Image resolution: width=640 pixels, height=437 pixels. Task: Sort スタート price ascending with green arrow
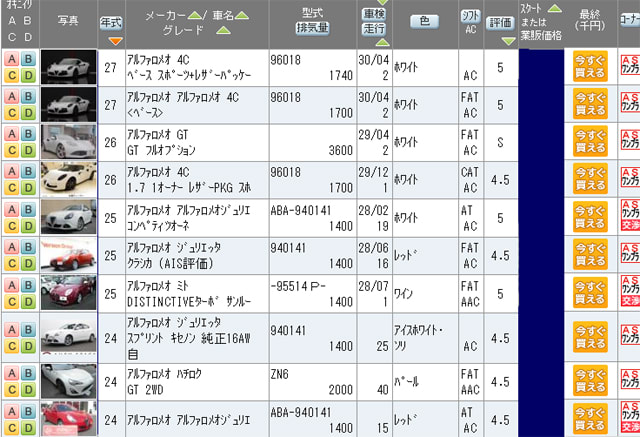555,8
